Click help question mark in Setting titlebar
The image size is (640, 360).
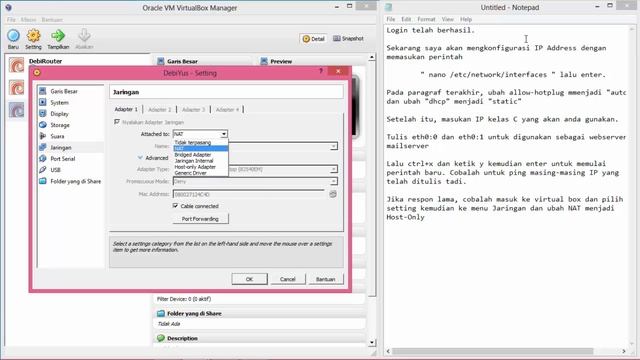pyautogui.click(x=321, y=71)
